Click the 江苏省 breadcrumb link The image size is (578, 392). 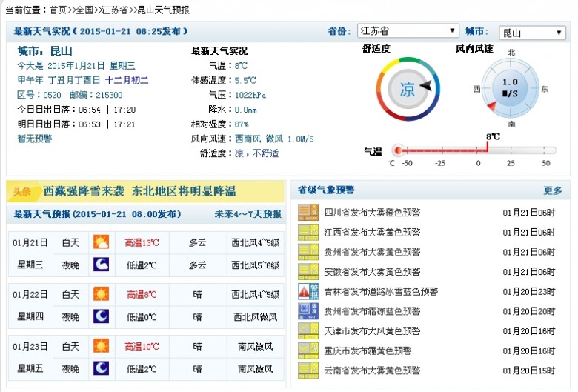tap(115, 10)
